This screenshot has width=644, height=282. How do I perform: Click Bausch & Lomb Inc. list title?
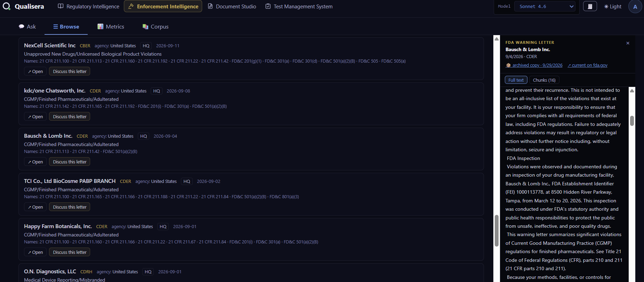[48, 136]
